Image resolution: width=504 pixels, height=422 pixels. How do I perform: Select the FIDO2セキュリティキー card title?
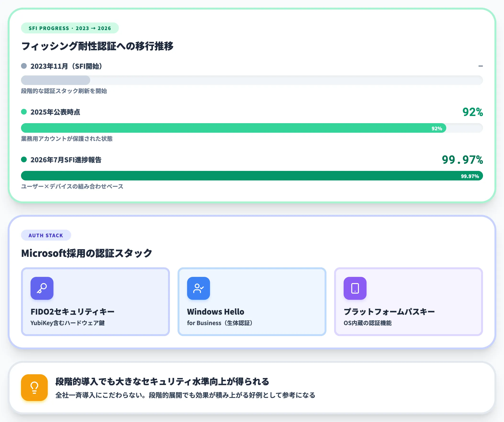(73, 311)
